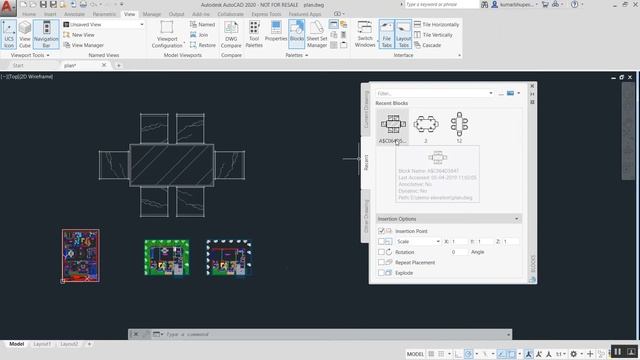Open the Unsaved View dropdown
640x360 pixels.
click(104, 24)
